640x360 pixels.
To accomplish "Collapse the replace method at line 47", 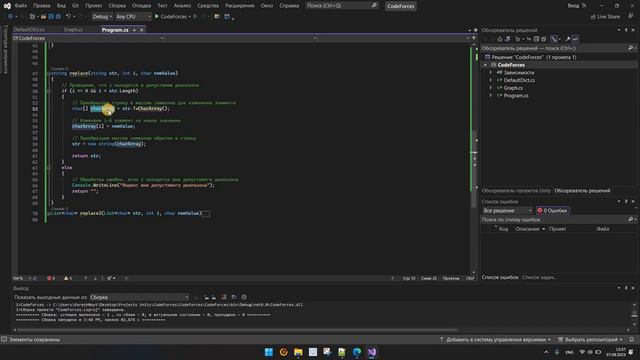I will point(48,73).
